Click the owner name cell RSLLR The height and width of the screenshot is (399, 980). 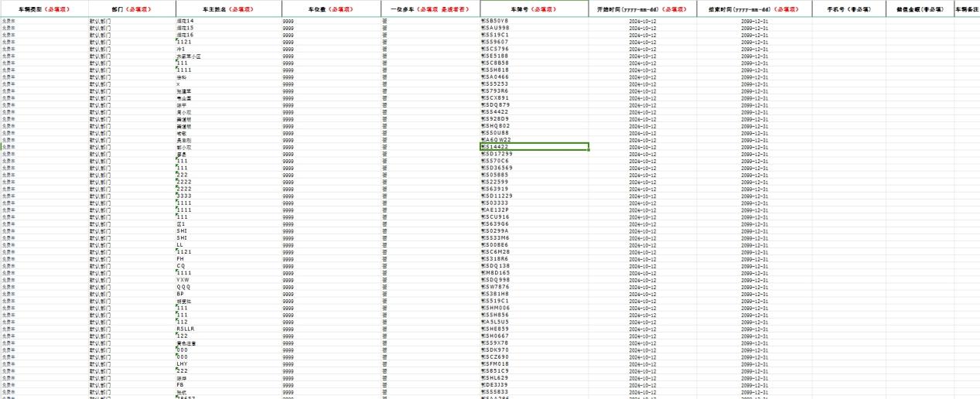228,329
